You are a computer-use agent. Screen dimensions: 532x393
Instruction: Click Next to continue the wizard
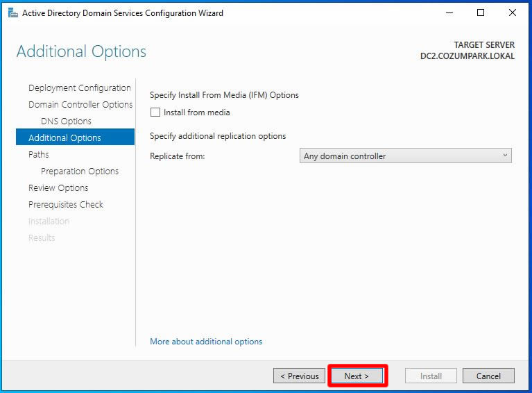pos(357,376)
